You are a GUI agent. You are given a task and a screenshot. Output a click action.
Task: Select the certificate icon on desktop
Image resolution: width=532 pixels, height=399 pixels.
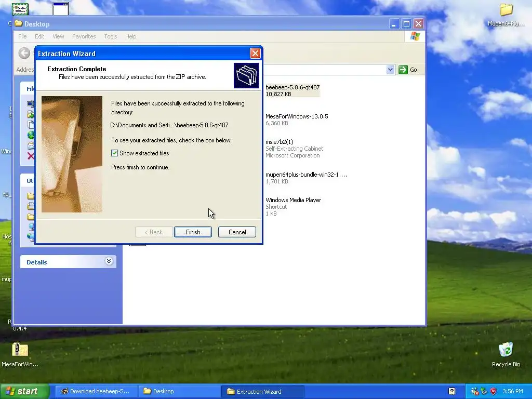20,9
